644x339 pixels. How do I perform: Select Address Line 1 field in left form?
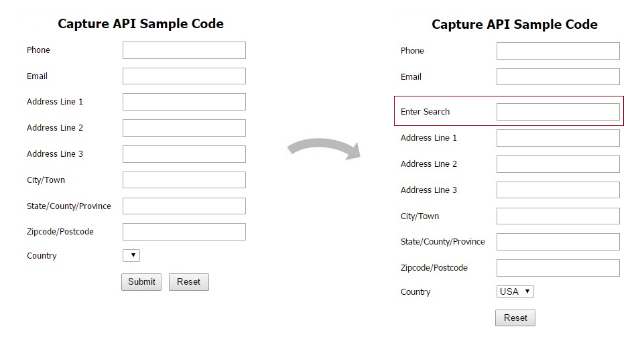184,102
